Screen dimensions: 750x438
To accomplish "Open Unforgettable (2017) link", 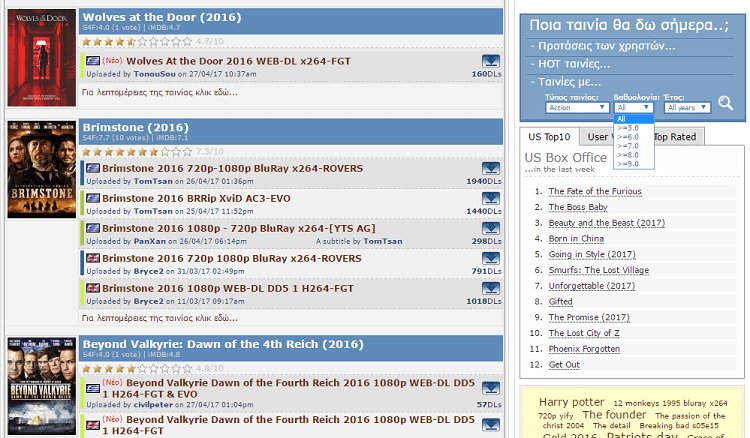I will 592,286.
